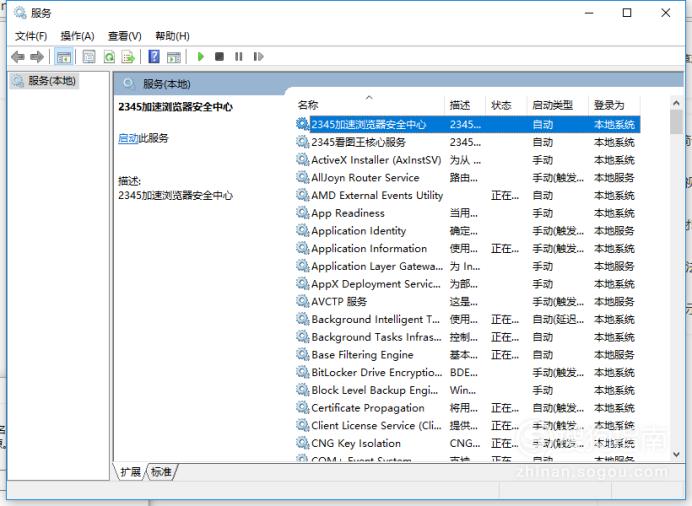
Task: Select the AVCTP 服务 row
Action: pos(467,301)
